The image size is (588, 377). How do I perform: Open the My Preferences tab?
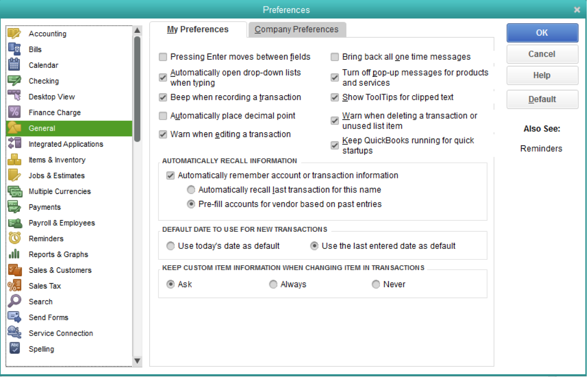pyautogui.click(x=198, y=29)
